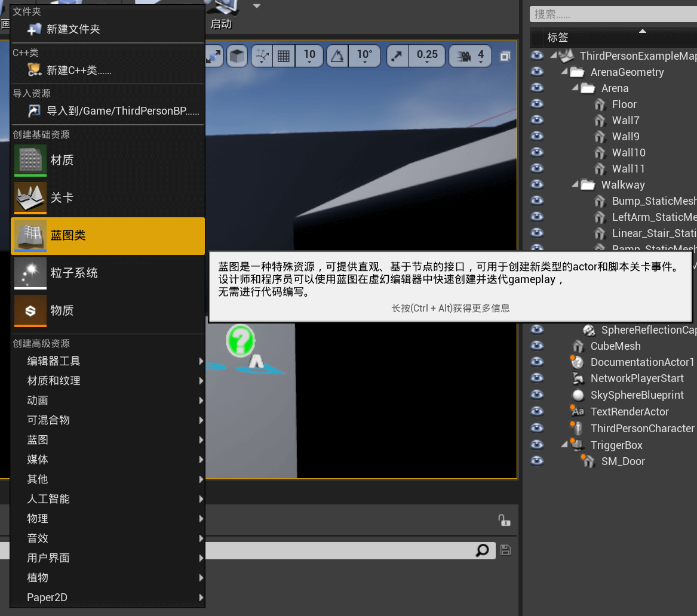This screenshot has width=697, height=616.
Task: Click the 物质 substance S icon
Action: tap(30, 310)
